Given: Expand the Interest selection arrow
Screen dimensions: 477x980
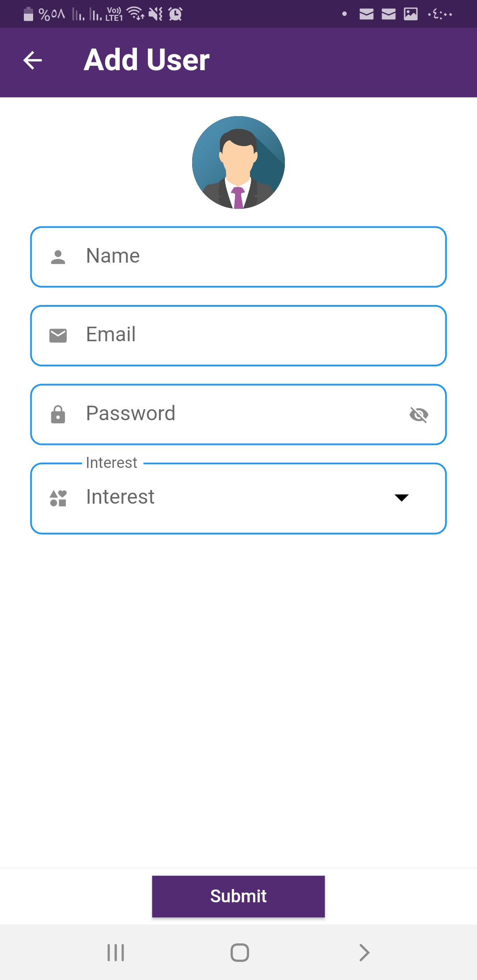Looking at the screenshot, I should [401, 498].
